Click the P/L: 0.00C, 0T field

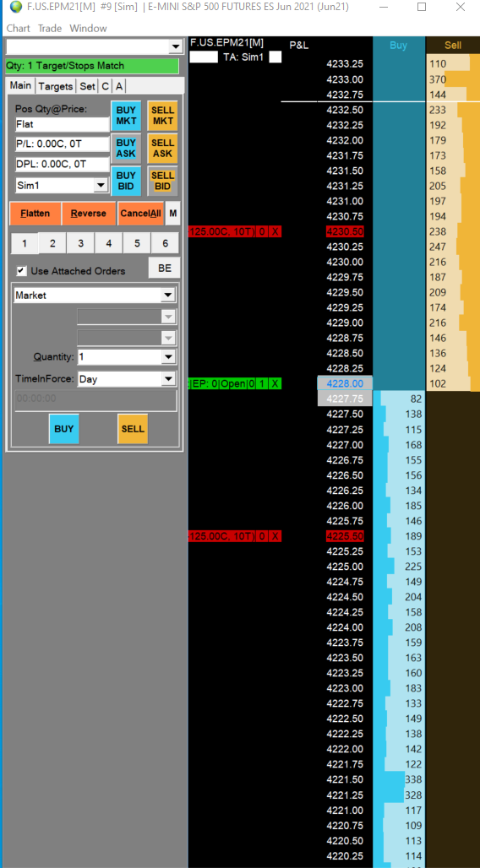click(62, 144)
